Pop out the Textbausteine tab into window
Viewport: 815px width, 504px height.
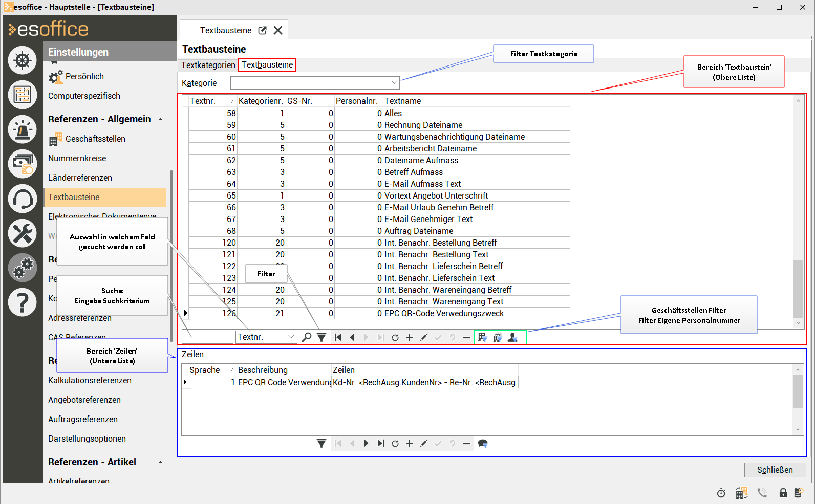(263, 30)
